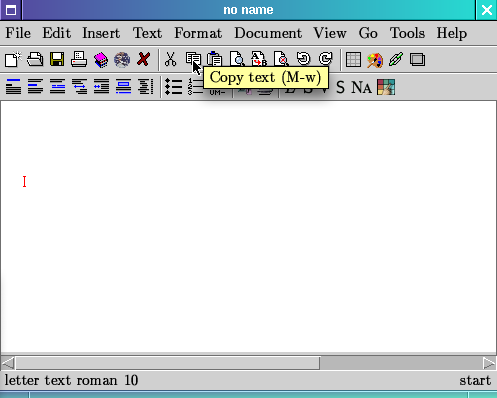The image size is (497, 398).
Task: Click the icon with small blue left-right arrow
Action: [101, 87]
